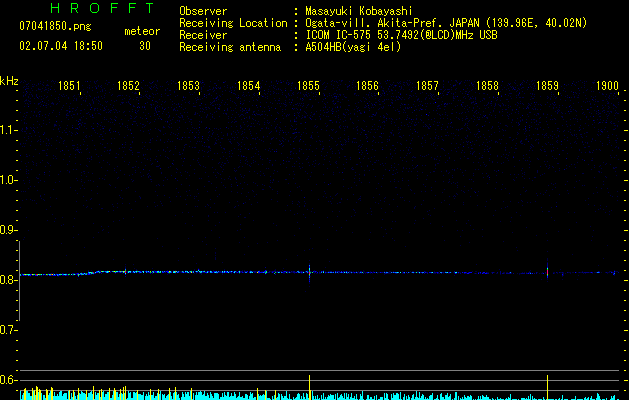629x400 pixels.
Task: Click the Receiving Location label
Action: click(233, 23)
